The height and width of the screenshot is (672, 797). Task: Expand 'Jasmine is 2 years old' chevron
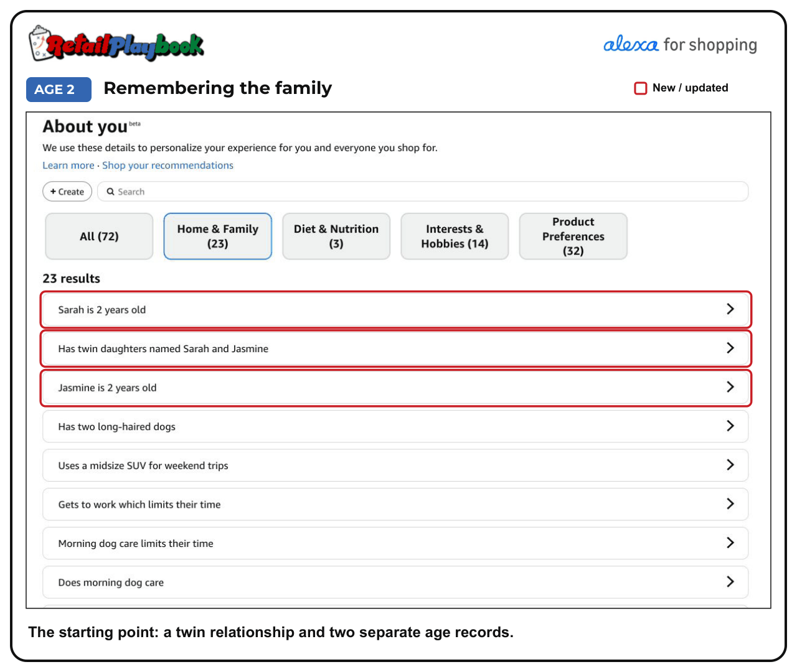pyautogui.click(x=730, y=387)
